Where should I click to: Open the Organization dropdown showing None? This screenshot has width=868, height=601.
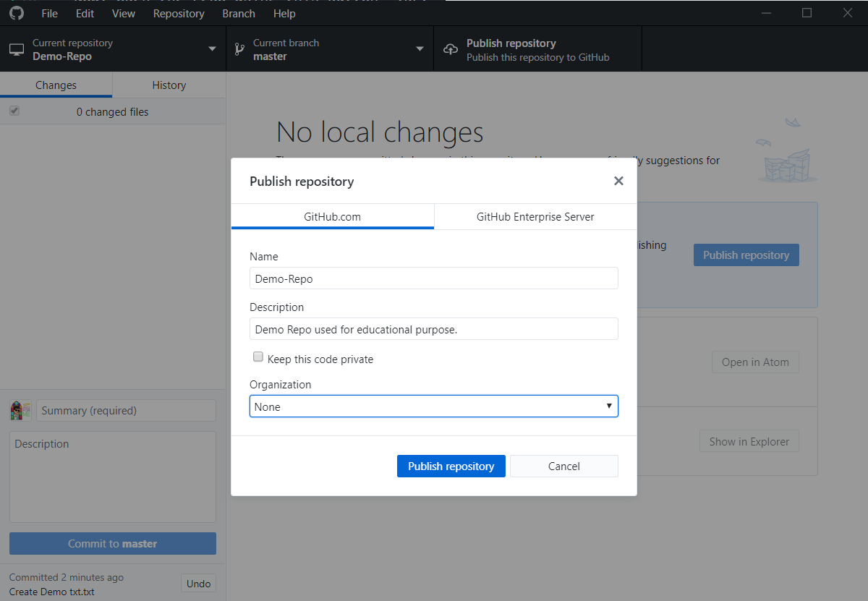point(434,406)
